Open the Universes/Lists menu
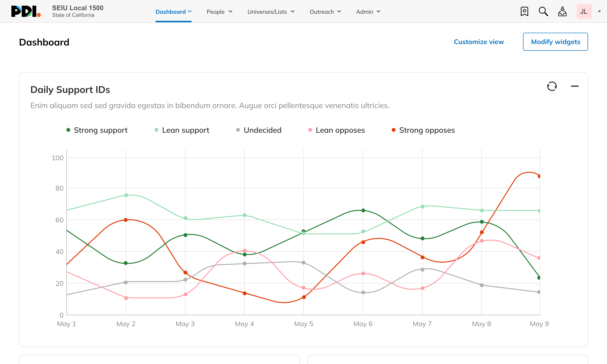The height and width of the screenshot is (364, 607). pos(271,12)
